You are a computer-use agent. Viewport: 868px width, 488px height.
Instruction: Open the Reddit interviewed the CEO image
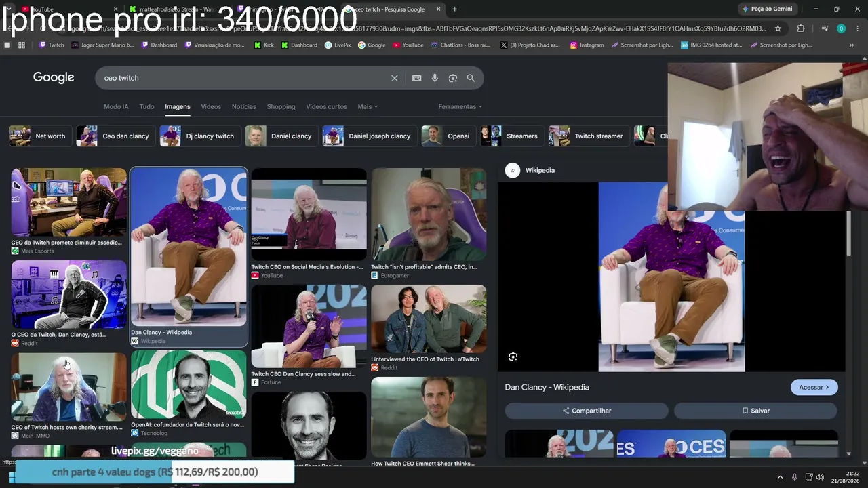tap(429, 319)
